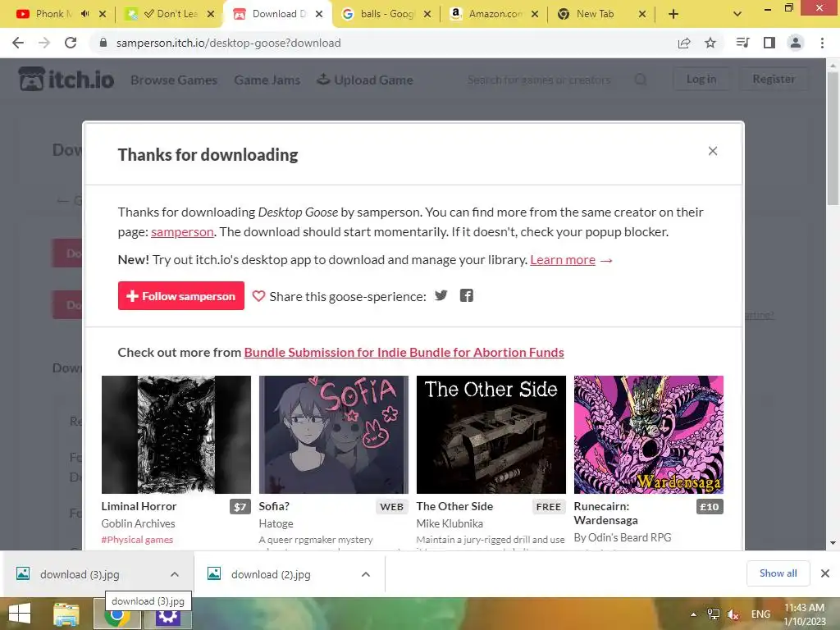840x630 pixels.
Task: Close the Thanks for downloading dialog
Action: click(713, 151)
